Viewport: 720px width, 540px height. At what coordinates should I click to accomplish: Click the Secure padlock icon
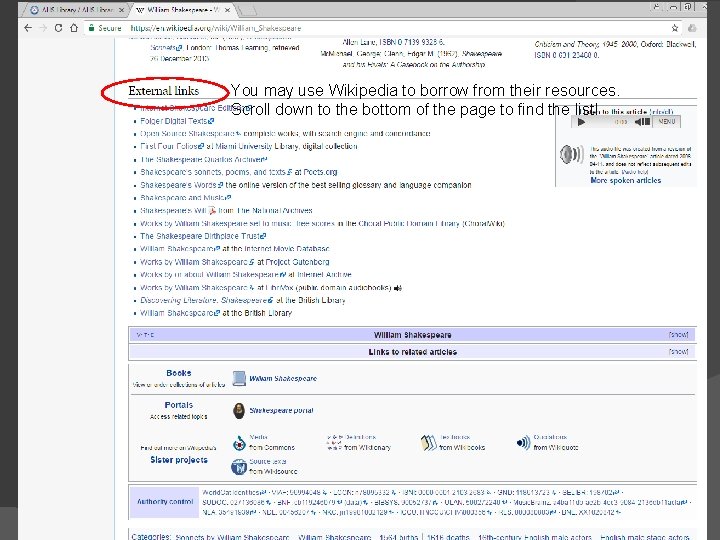[x=92, y=28]
